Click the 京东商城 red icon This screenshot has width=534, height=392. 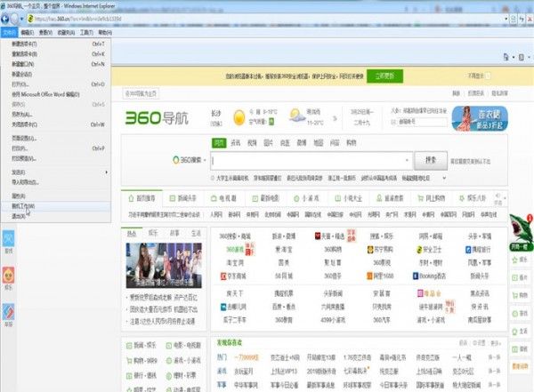(223, 276)
